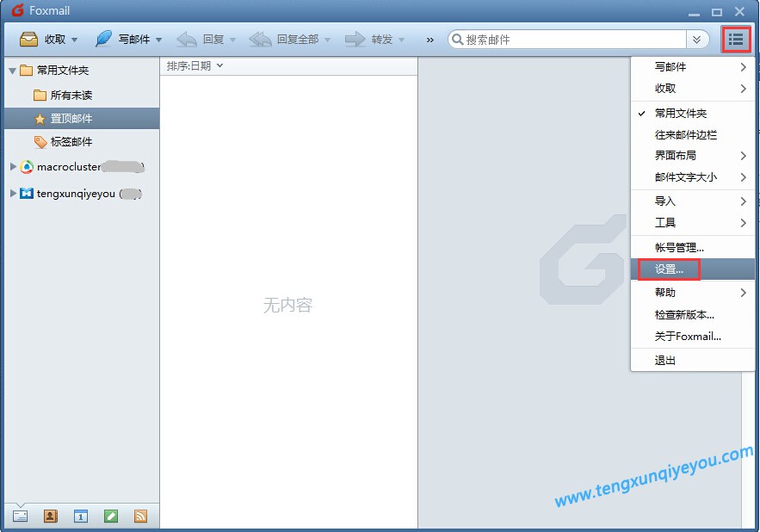Expand the macrocluster account triangle
The height and width of the screenshot is (532, 760).
click(13, 166)
